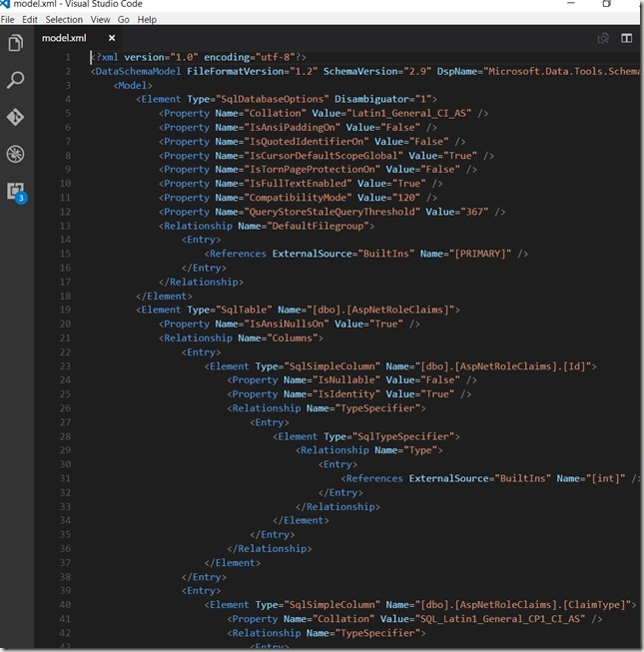Image resolution: width=644 pixels, height=652 pixels.
Task: Click "SqlTypeSpecifier" on line 28
Action: [x=403, y=436]
